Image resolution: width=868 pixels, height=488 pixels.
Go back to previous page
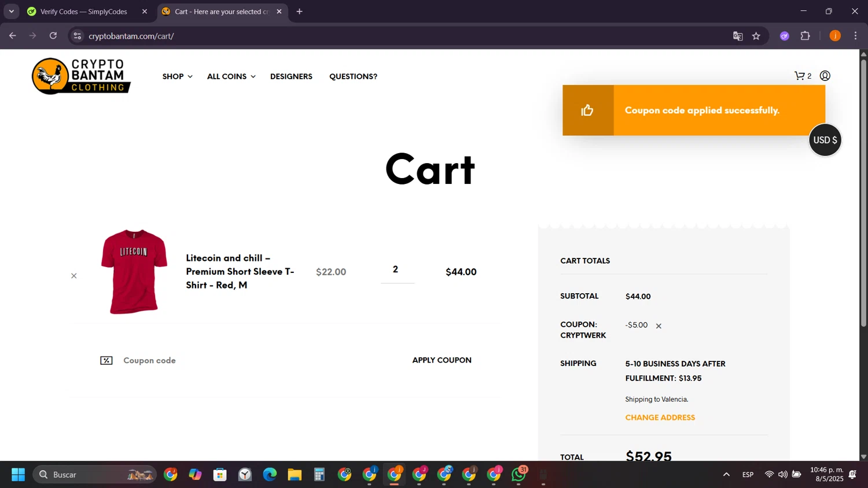[x=13, y=36]
